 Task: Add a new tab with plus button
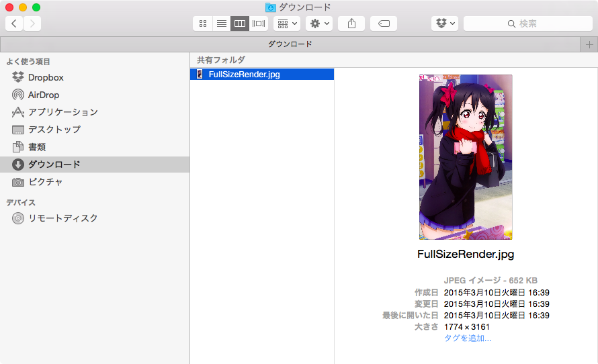(589, 44)
